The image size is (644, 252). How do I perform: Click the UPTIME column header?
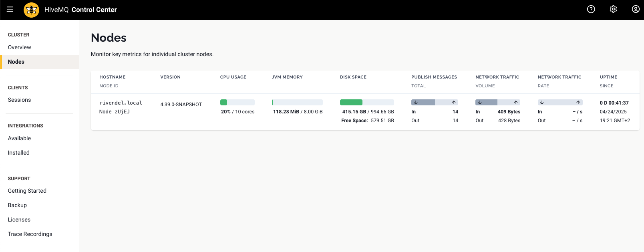click(x=608, y=77)
